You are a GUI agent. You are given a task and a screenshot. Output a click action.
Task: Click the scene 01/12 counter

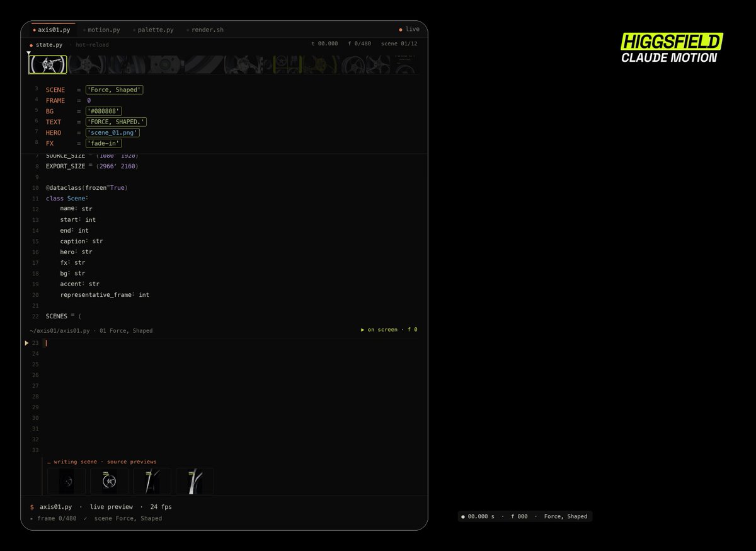click(399, 43)
